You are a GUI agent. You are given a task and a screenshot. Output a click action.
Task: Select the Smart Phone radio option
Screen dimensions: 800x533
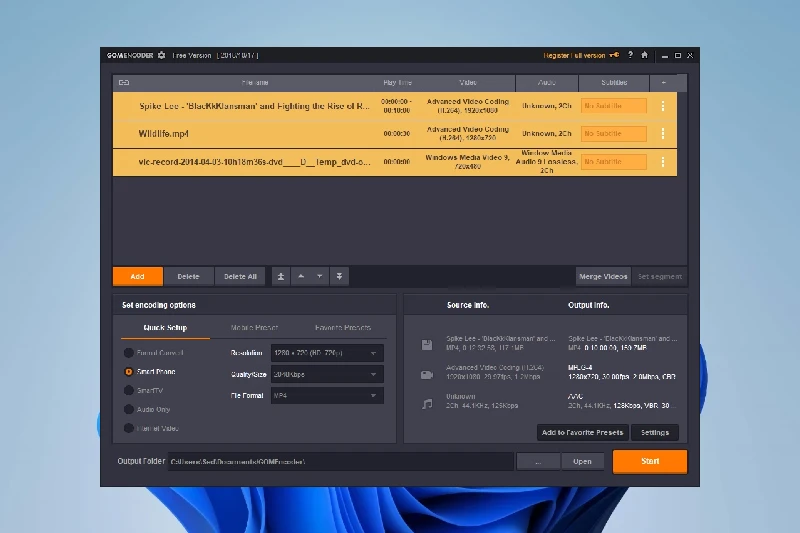tap(129, 372)
